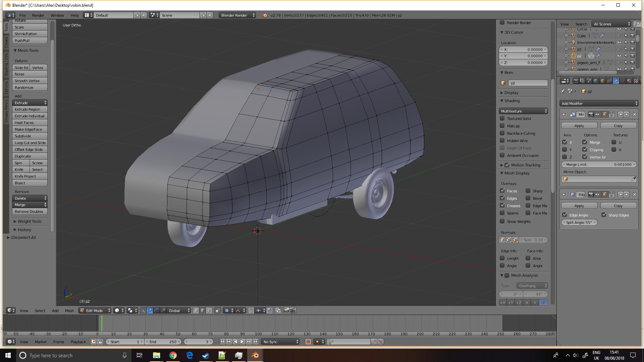Toggle limit selection to visible icon
The height and width of the screenshot is (362, 644).
pos(217,310)
